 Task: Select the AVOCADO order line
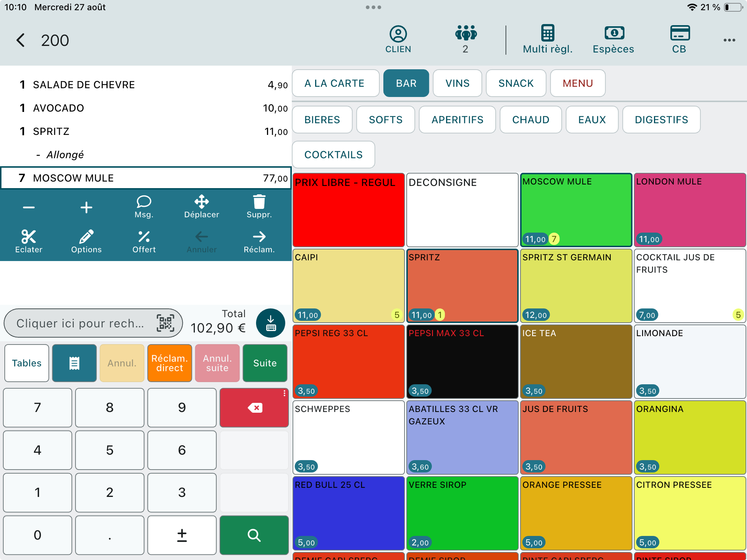(146, 108)
